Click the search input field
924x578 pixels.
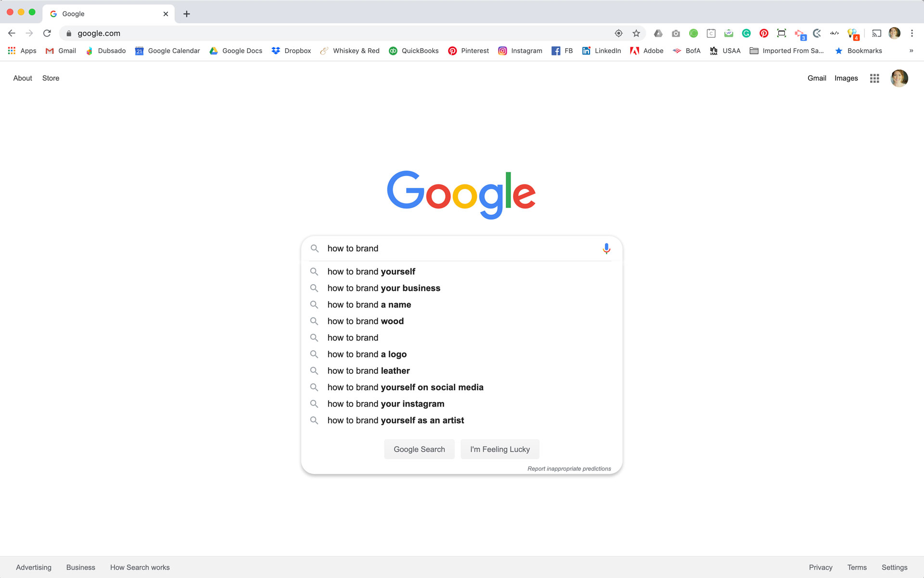[462, 249]
